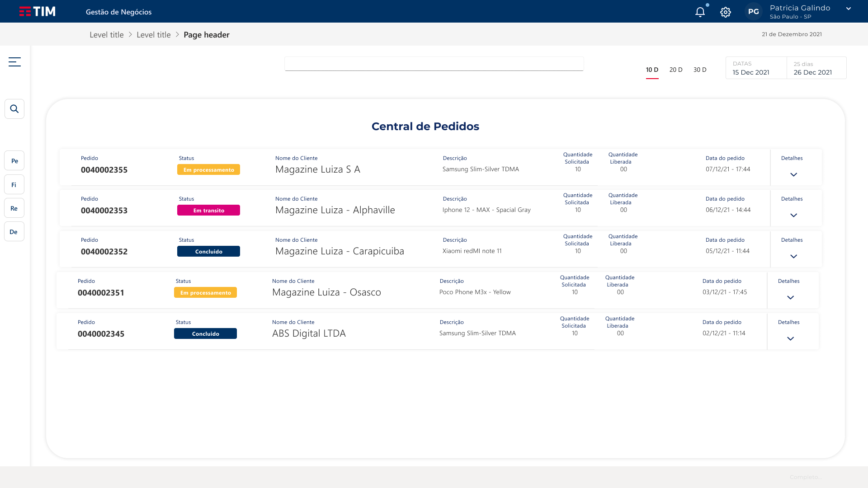Viewport: 868px width, 488px height.
Task: Click Em processamento badge for Magazine Luiza - Osasco
Action: [205, 292]
